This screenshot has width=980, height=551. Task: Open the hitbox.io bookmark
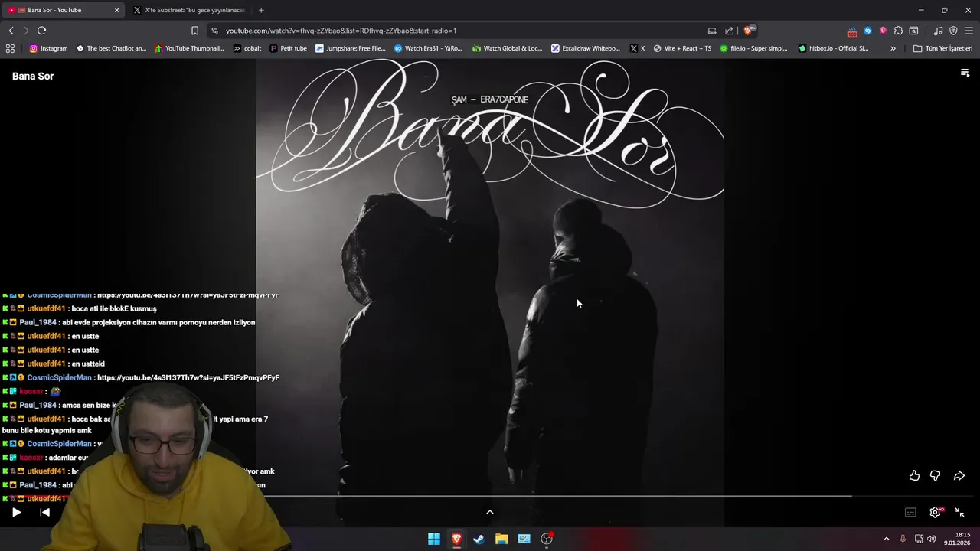(833, 48)
